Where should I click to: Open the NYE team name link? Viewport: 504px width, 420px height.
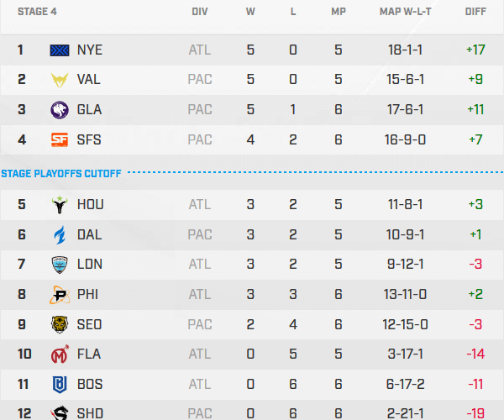click(x=89, y=50)
